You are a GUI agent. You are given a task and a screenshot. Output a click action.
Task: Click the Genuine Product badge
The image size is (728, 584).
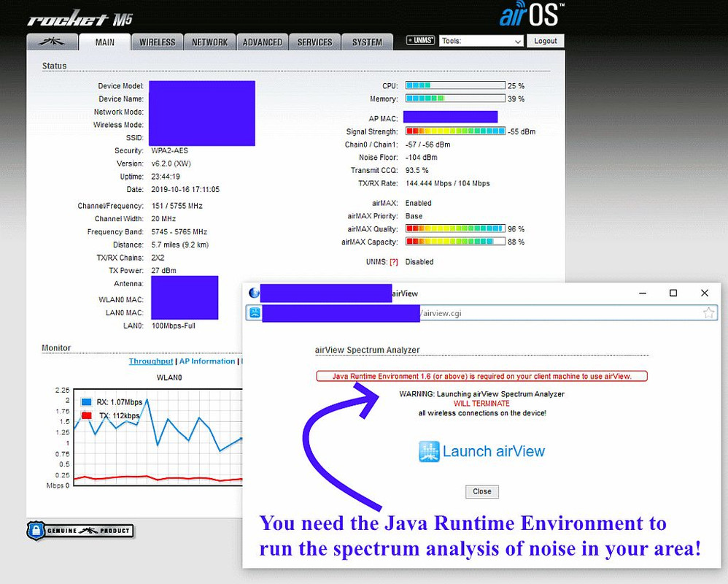80,531
